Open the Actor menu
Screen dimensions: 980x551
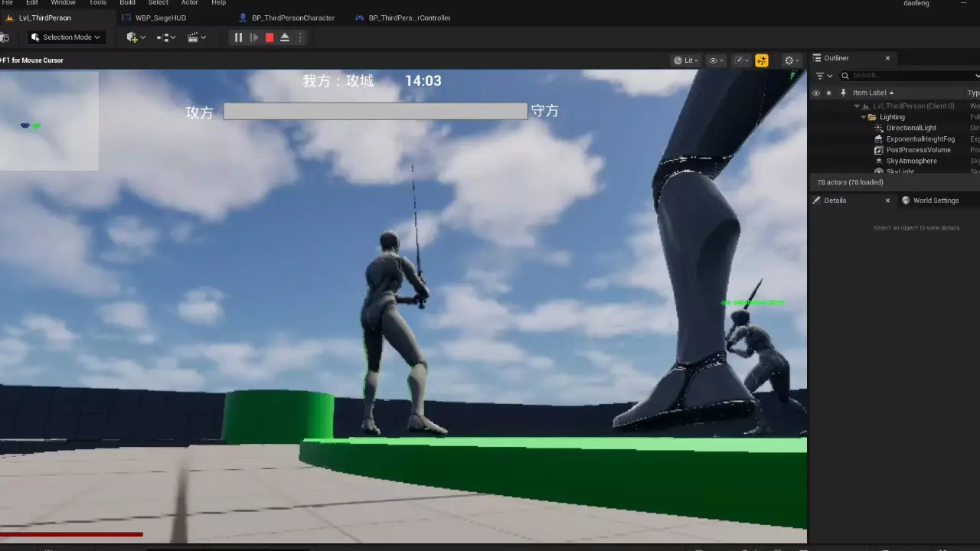(189, 3)
